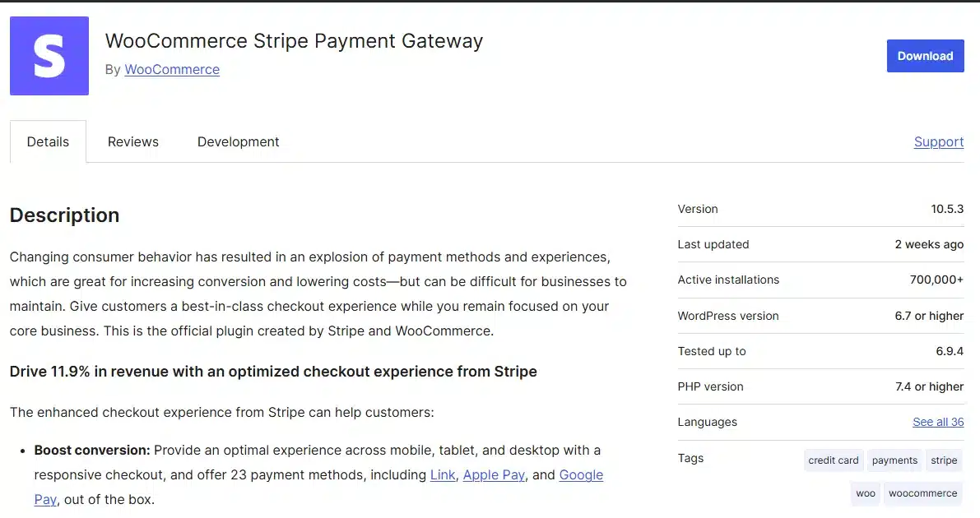980x518 pixels.
Task: Select the 'credit card' tag
Action: tap(833, 460)
